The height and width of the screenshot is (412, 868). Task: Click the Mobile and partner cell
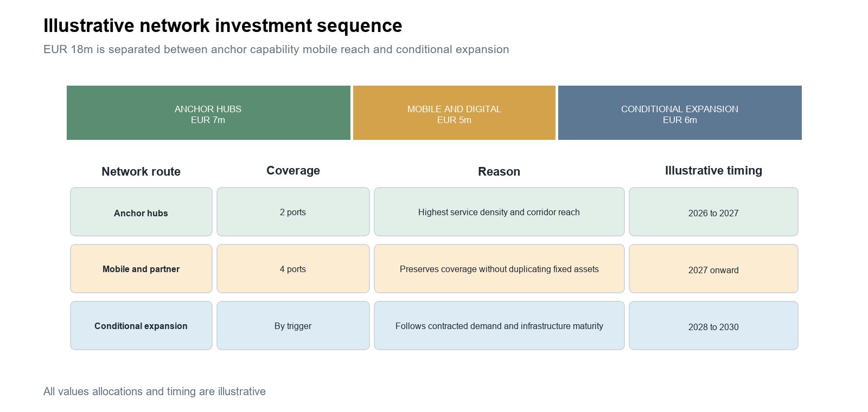point(141,269)
